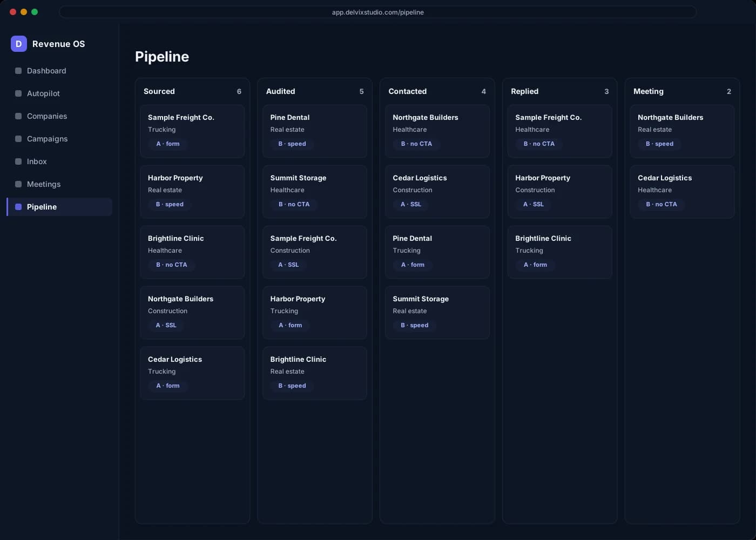Viewport: 756px width, 540px height.
Task: Click the Revenue OS "D" logo icon
Action: click(18, 44)
